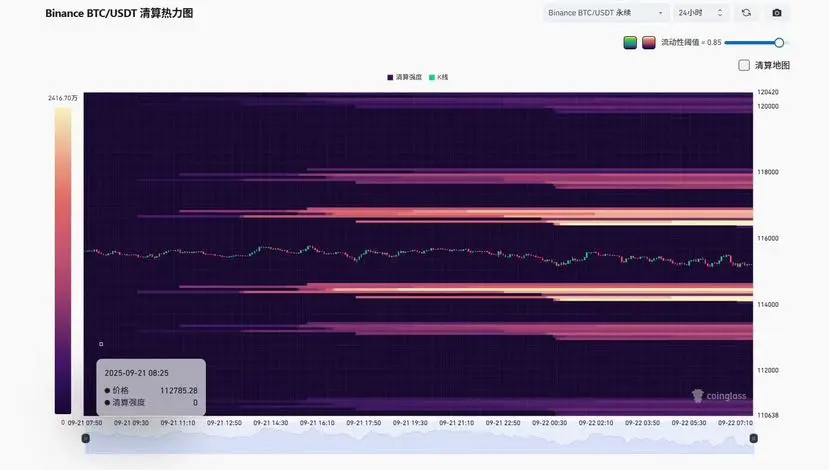Click the tooltip date 2025-09-21 08:25
Viewport: 829px width, 470px height.
(x=136, y=373)
